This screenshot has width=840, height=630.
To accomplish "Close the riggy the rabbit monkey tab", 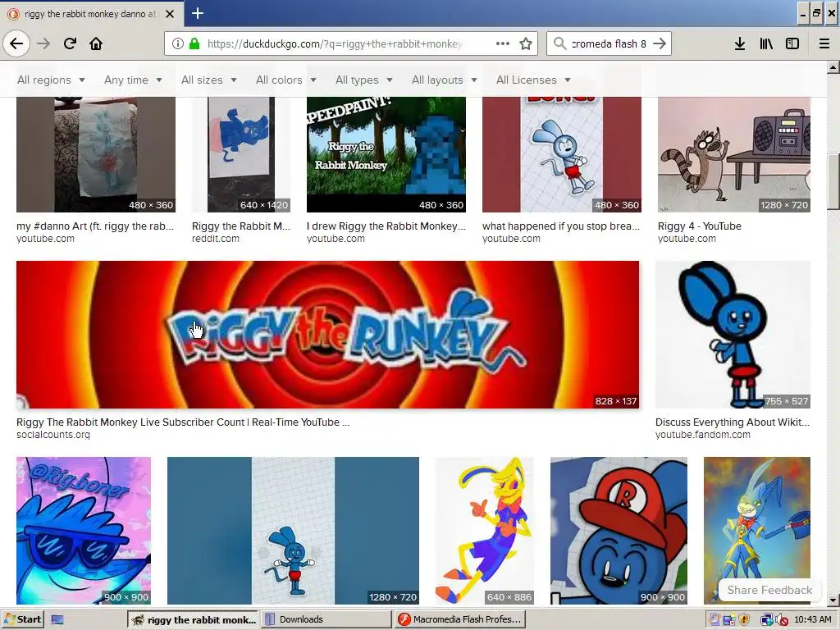I will [170, 14].
